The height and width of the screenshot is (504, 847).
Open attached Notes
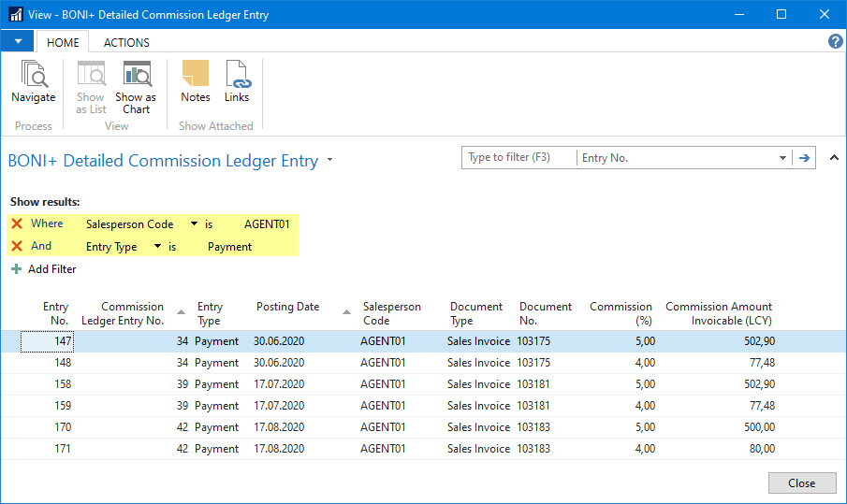(196, 81)
